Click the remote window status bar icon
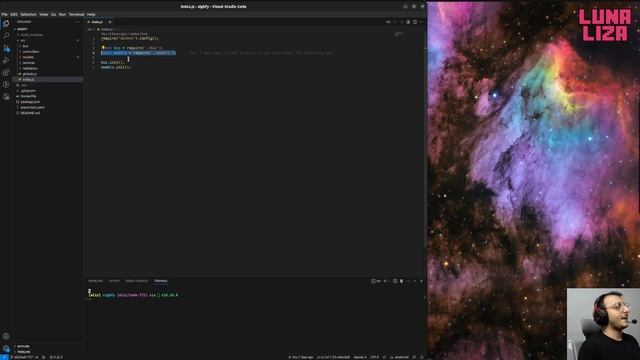The height and width of the screenshot is (360, 640). pos(4,357)
